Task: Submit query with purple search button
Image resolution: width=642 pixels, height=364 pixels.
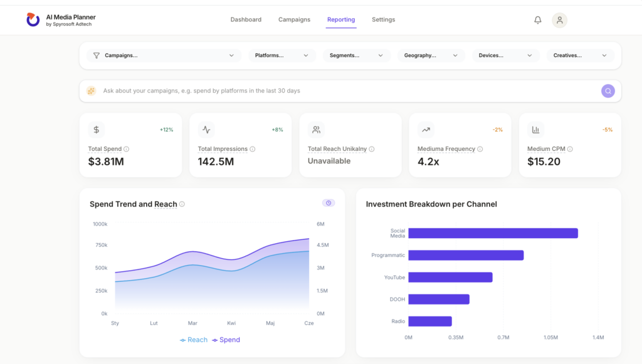Action: pyautogui.click(x=608, y=91)
